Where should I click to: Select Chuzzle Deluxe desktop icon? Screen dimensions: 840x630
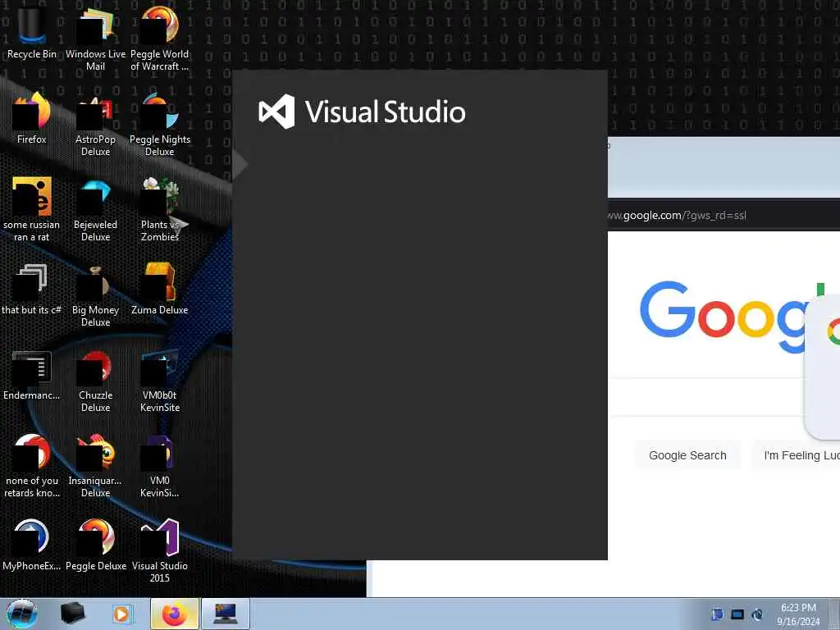pyautogui.click(x=95, y=381)
